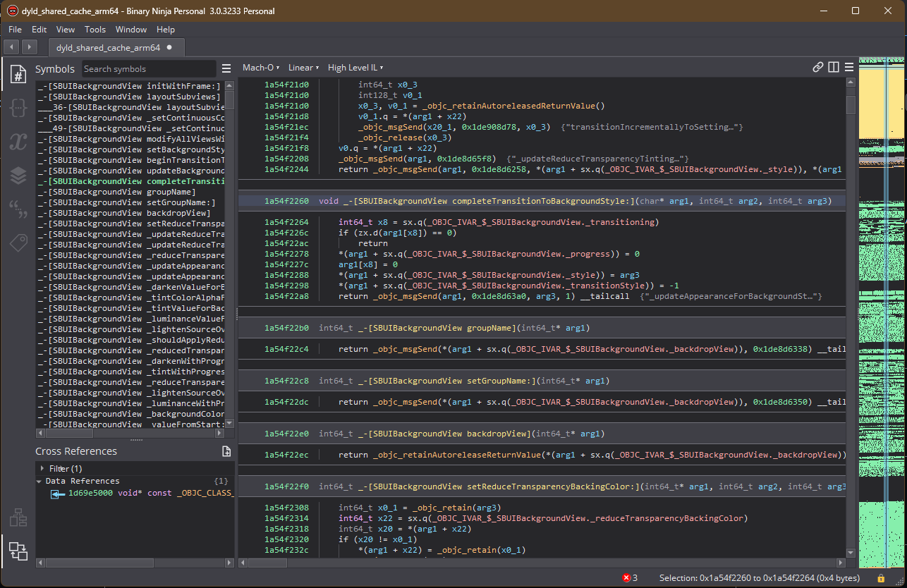
Task: Open the Mach-O view type dropdown
Action: 260,68
